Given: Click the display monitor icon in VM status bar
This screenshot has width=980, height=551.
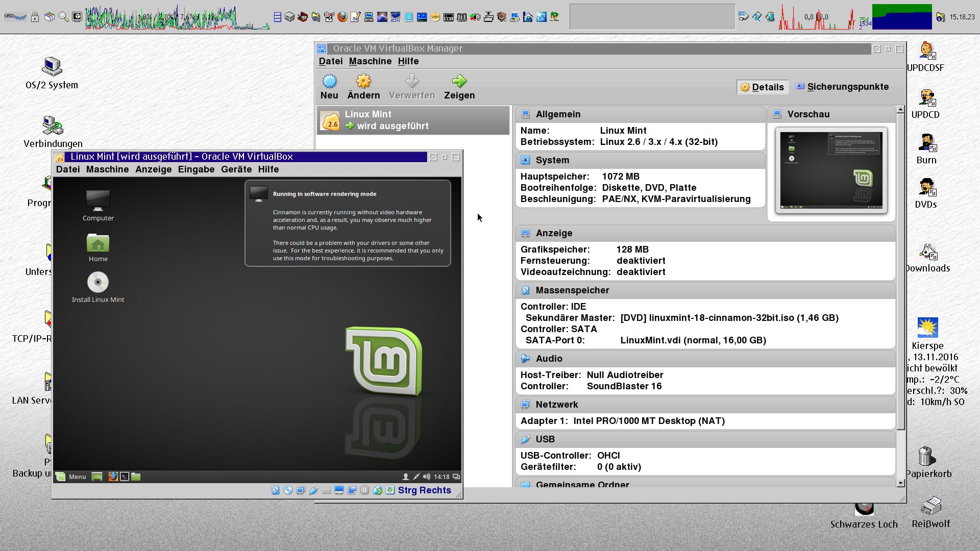Looking at the screenshot, I should pyautogui.click(x=339, y=490).
